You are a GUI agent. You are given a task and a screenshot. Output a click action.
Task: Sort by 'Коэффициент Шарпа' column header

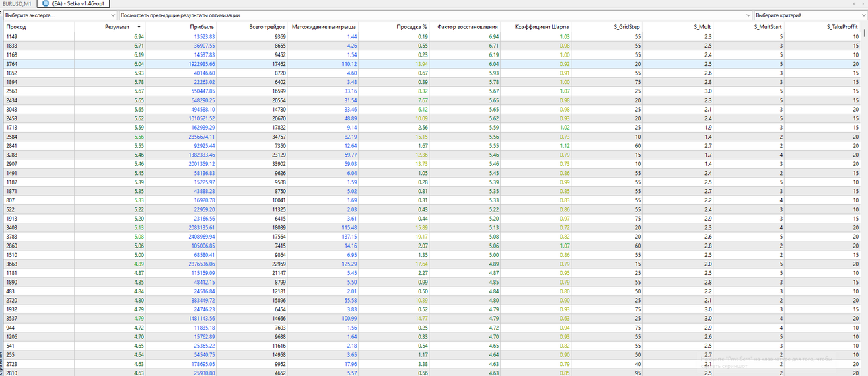pyautogui.click(x=537, y=27)
